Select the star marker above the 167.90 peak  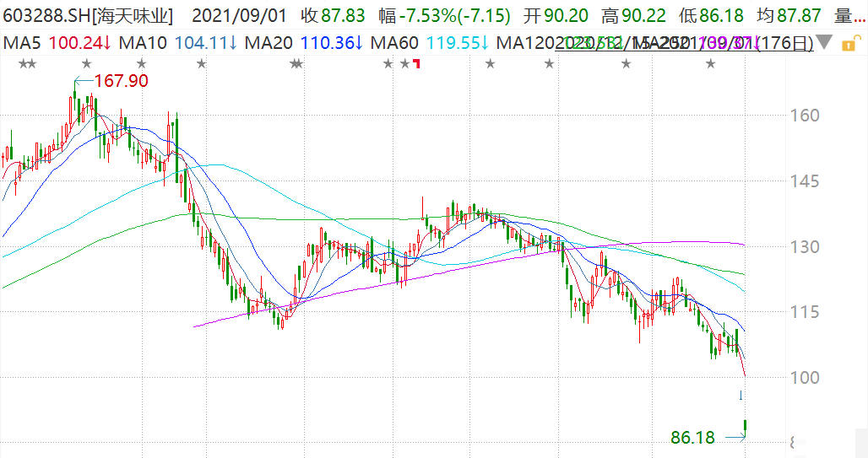point(86,64)
